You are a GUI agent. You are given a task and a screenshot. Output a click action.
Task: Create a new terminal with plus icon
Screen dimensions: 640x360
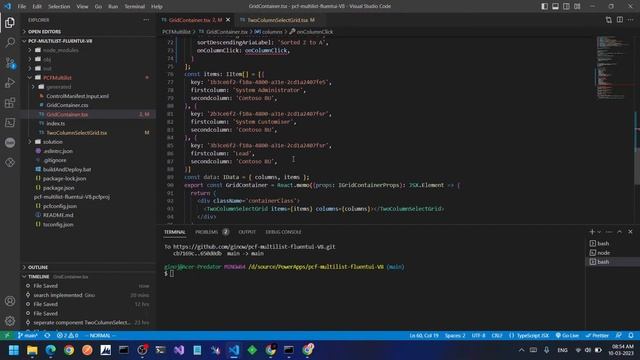[592, 232]
